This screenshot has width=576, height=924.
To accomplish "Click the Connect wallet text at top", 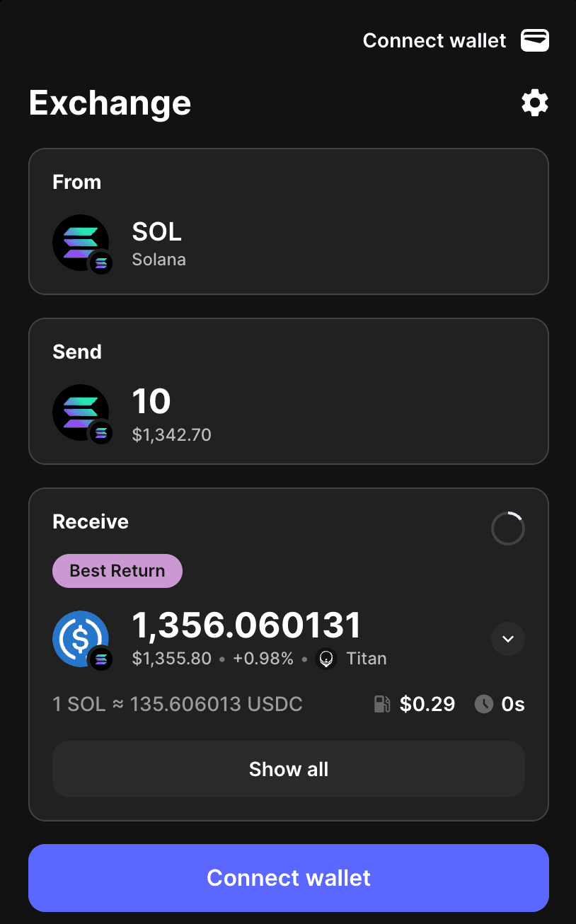I will (434, 41).
